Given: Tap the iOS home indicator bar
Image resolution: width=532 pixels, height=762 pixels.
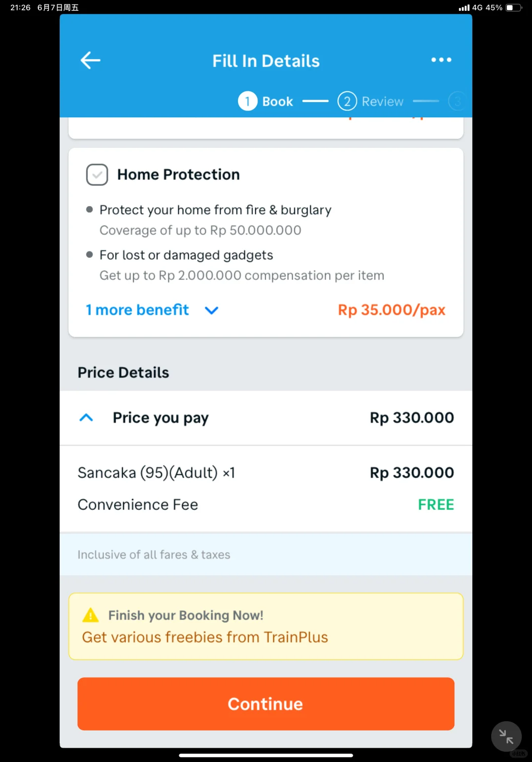Looking at the screenshot, I should (x=266, y=755).
